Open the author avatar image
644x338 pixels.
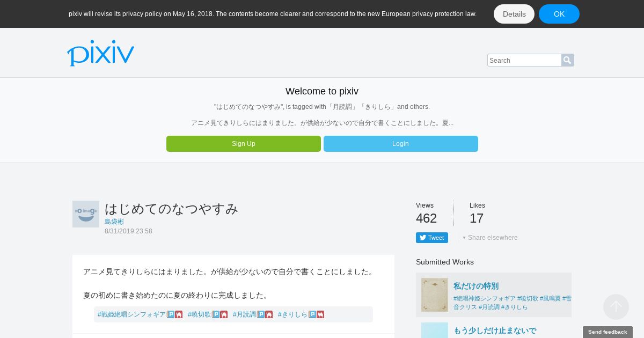pyautogui.click(x=86, y=214)
